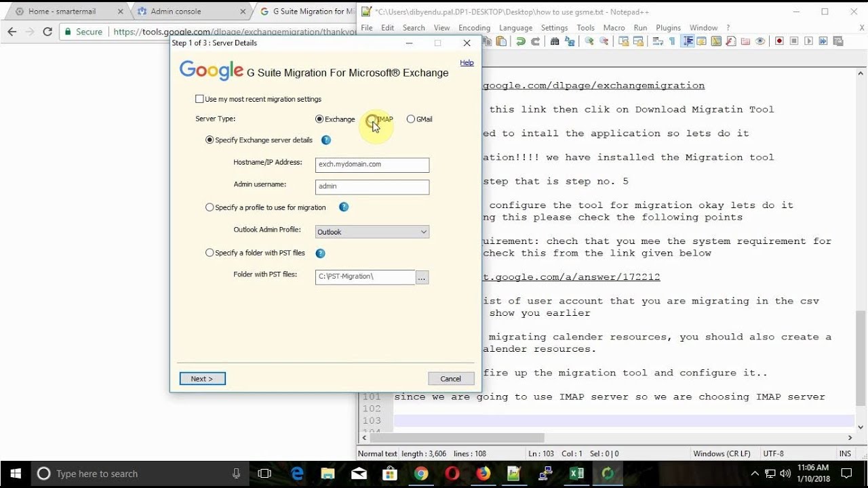
Task: Toggle Notepad++ Indent Guide icon
Action: tap(688, 41)
